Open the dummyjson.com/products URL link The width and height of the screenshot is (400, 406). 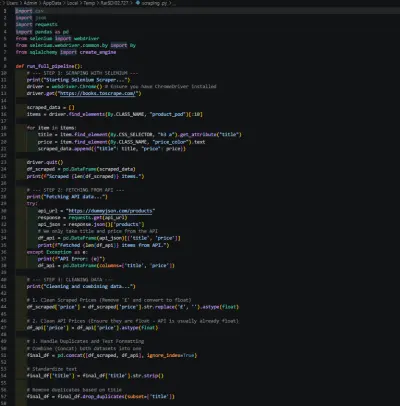tap(110, 211)
